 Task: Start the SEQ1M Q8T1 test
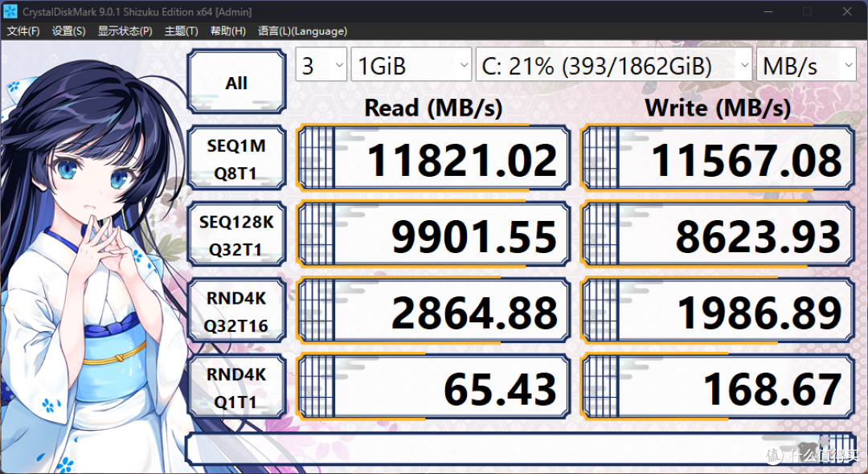click(236, 159)
